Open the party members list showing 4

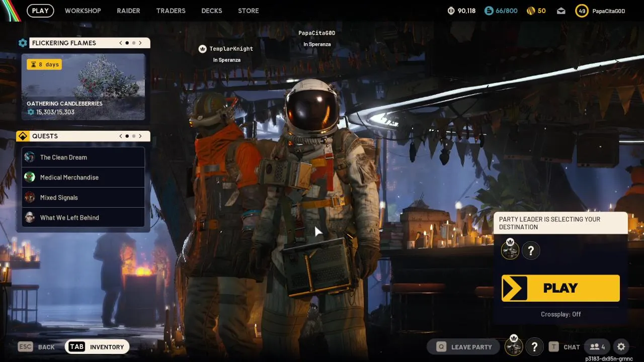597,347
